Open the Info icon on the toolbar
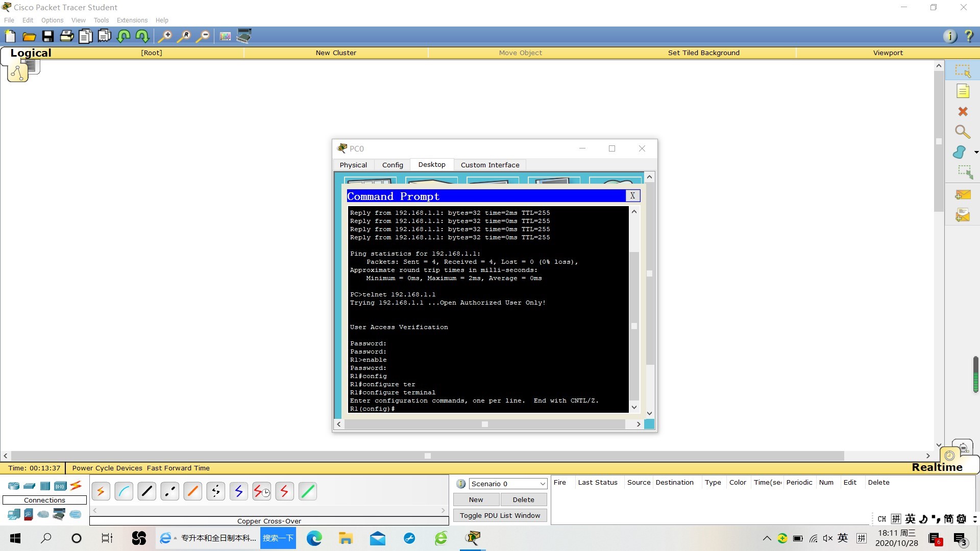980x551 pixels. pyautogui.click(x=950, y=36)
